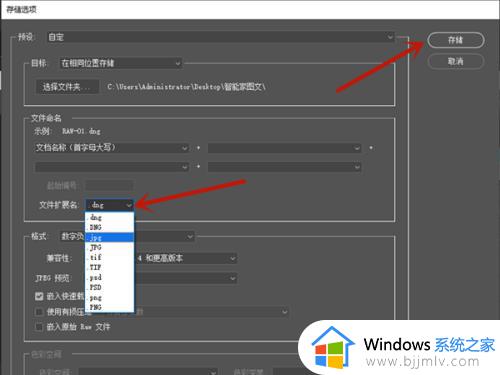Toggle the 使用有损压缩 checkbox
The width and height of the screenshot is (500, 375).
(x=39, y=312)
